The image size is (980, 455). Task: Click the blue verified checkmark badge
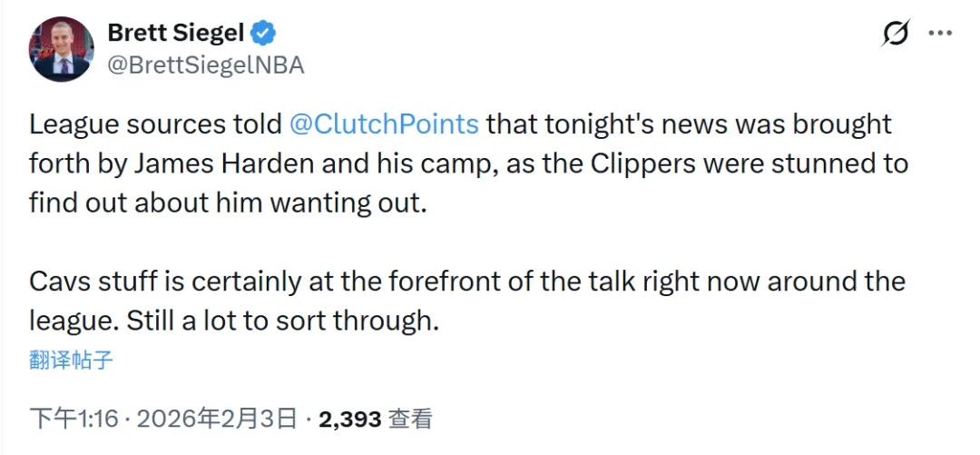264,35
